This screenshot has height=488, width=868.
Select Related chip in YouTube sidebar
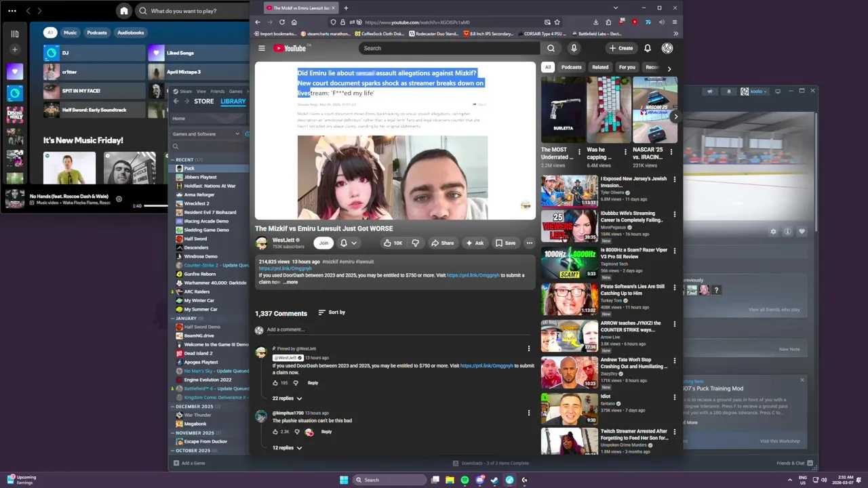600,67
